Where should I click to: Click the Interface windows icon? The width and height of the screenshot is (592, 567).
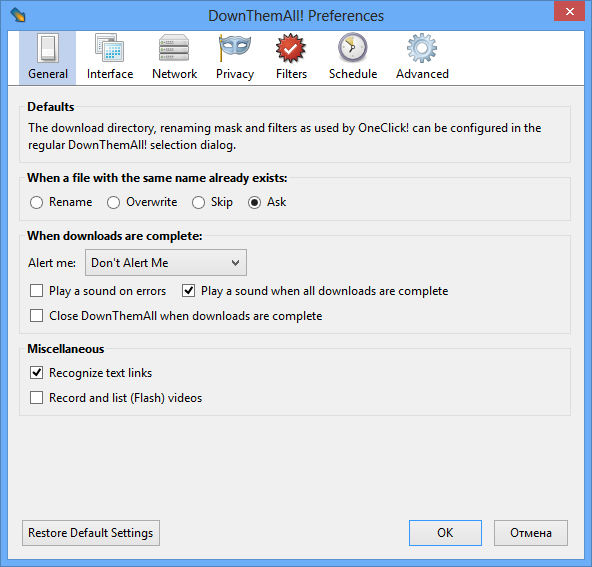pyautogui.click(x=109, y=48)
